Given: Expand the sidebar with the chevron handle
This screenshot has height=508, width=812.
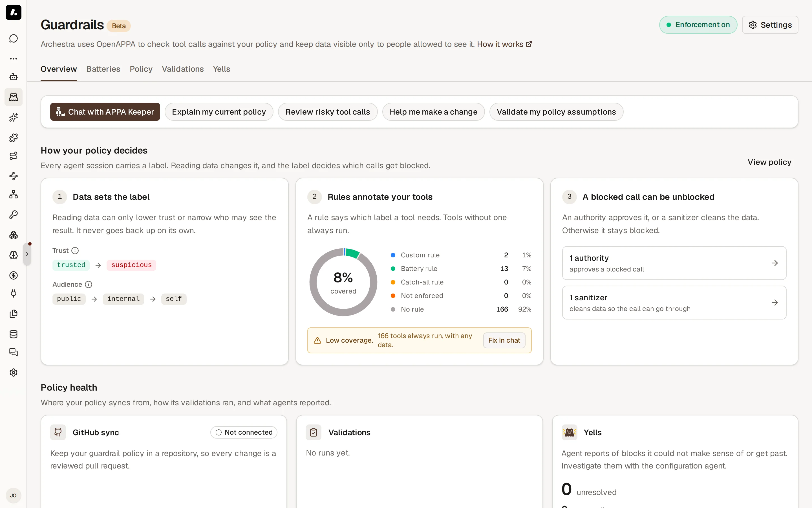Looking at the screenshot, I should tap(27, 254).
